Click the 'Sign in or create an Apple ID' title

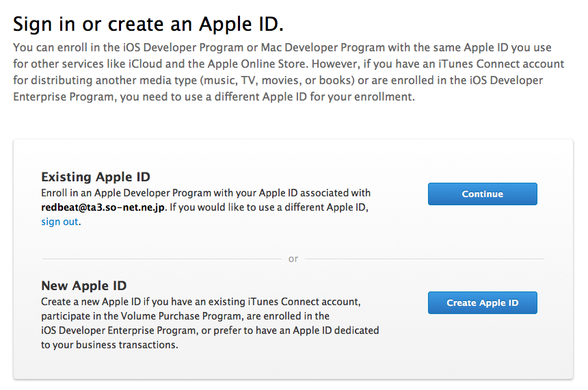pos(148,25)
